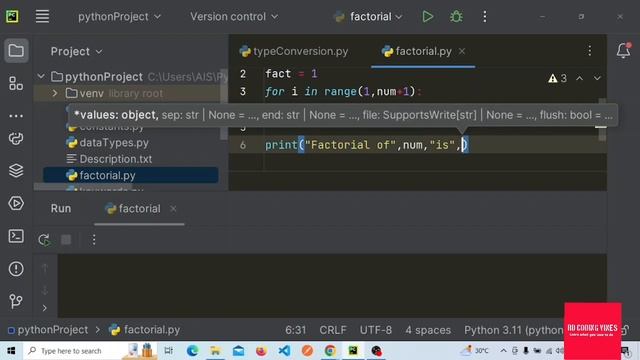
Task: Select the Run tool window label
Action: 61,209
